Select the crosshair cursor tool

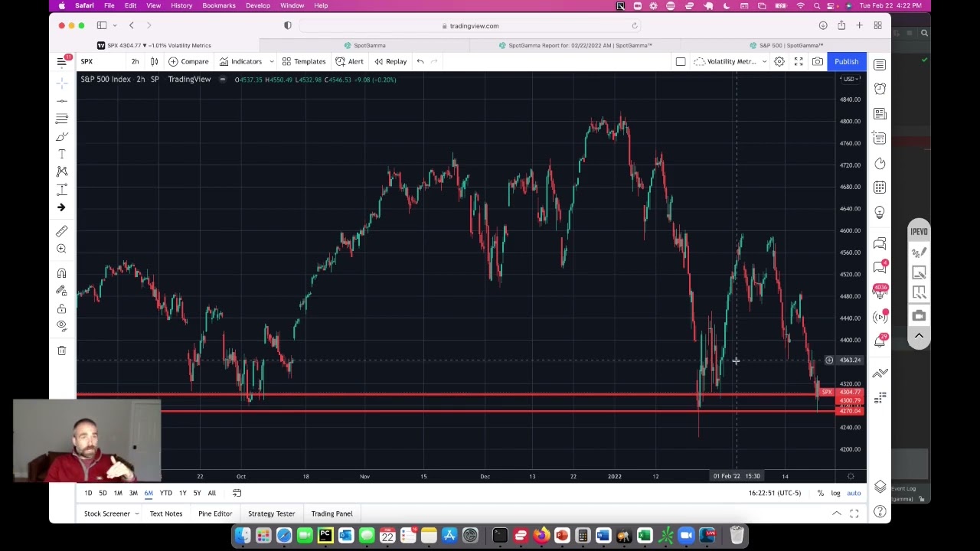click(62, 83)
